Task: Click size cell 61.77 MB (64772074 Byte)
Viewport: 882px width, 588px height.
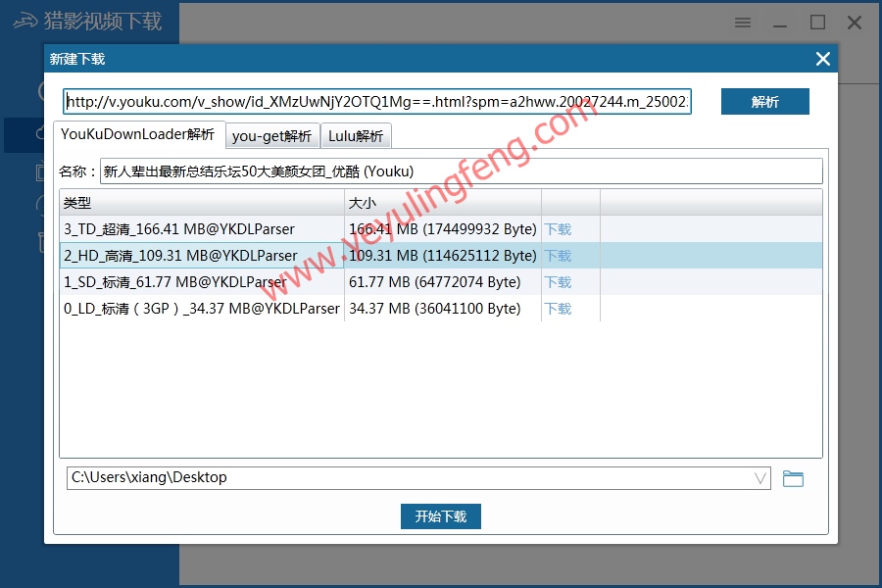Action: tap(443, 282)
